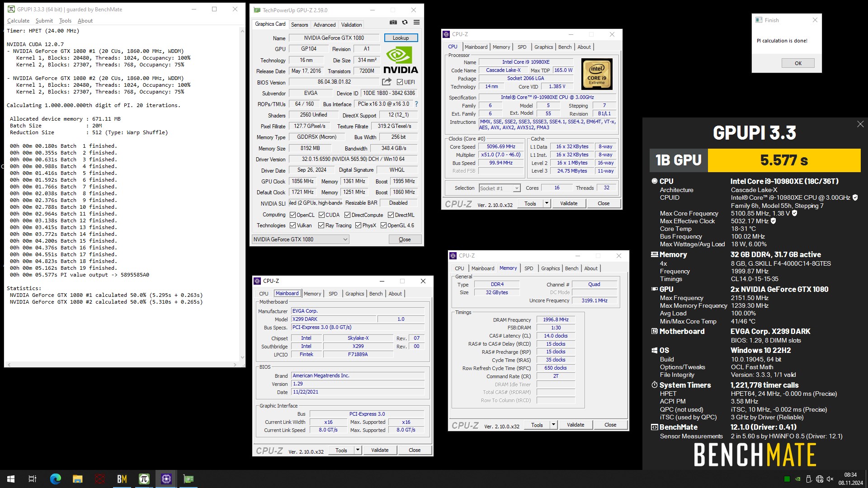Toggle UEFI checkbox in GPU-Z
868x488 pixels.
click(x=400, y=82)
